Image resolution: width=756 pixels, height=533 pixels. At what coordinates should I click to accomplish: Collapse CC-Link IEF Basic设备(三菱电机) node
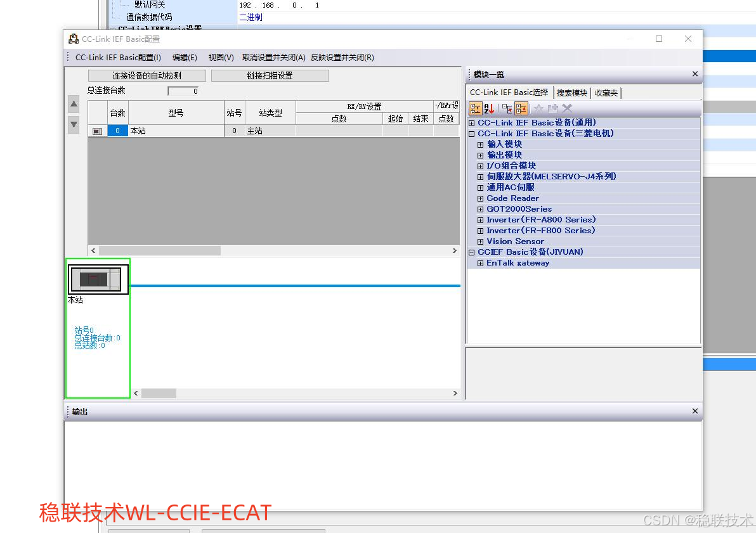[x=471, y=134]
